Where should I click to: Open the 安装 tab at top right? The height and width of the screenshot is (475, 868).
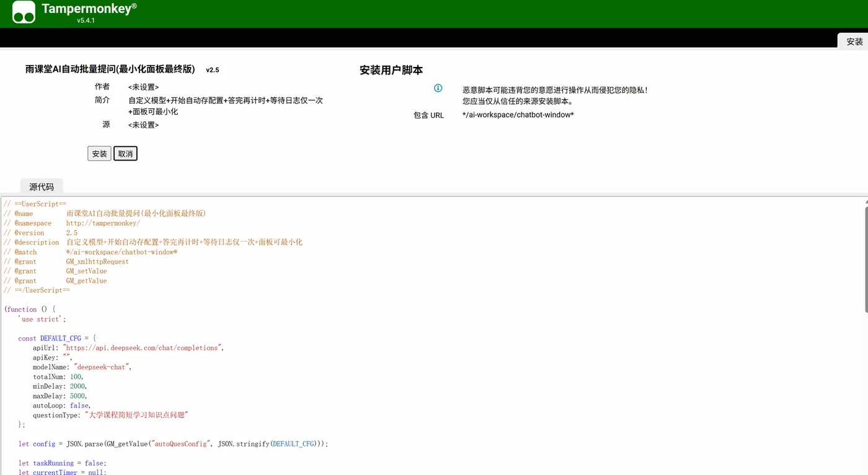point(854,42)
